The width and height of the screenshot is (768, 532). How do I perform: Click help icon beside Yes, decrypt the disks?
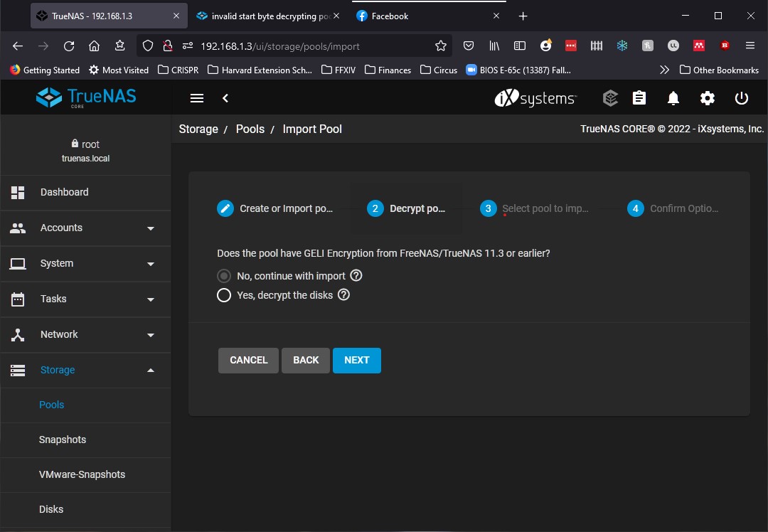(x=344, y=294)
